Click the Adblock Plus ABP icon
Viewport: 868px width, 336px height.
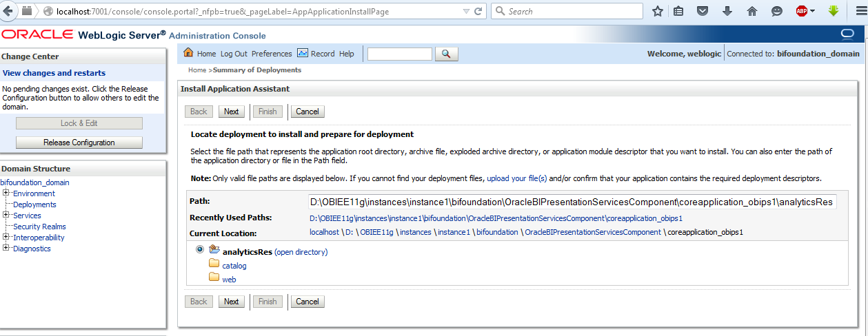(x=802, y=11)
